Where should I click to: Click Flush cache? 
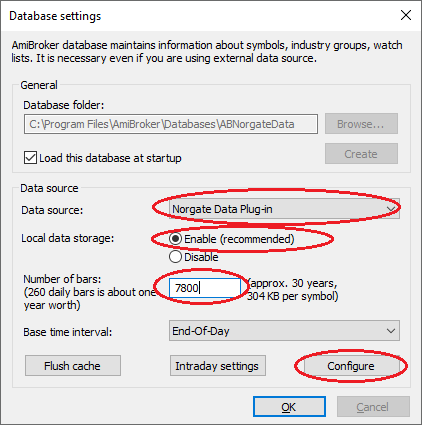[73, 366]
